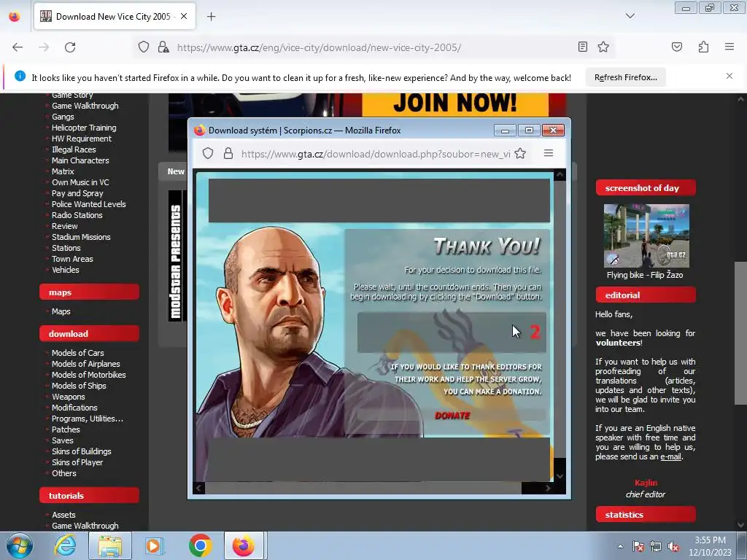747x560 pixels.
Task: Open Radio Stations link
Action: (77, 215)
